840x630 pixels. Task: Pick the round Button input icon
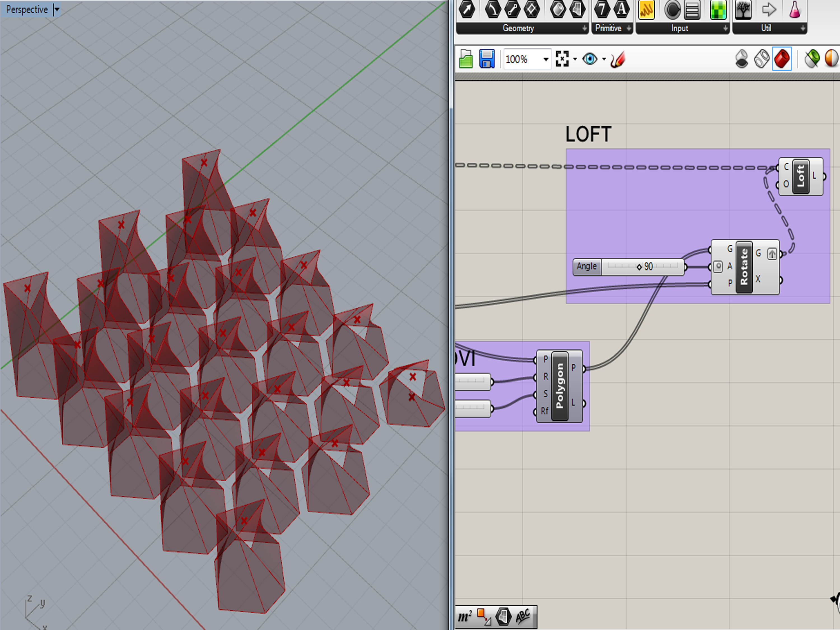[x=673, y=10]
